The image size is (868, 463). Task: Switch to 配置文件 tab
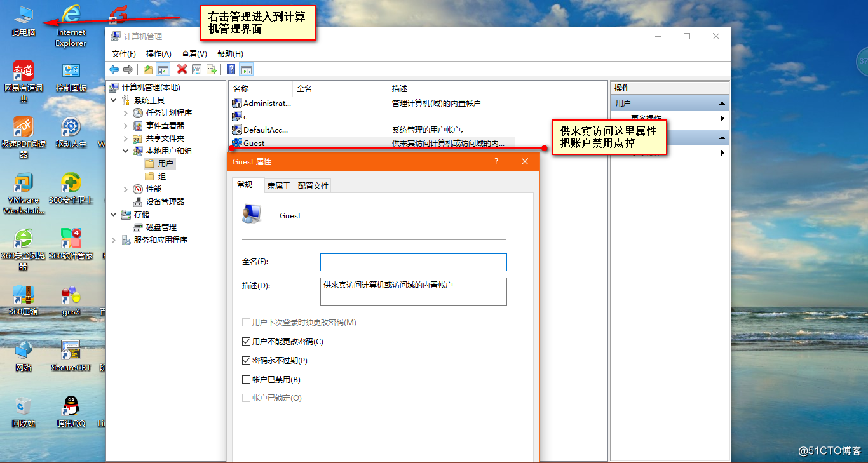click(313, 186)
